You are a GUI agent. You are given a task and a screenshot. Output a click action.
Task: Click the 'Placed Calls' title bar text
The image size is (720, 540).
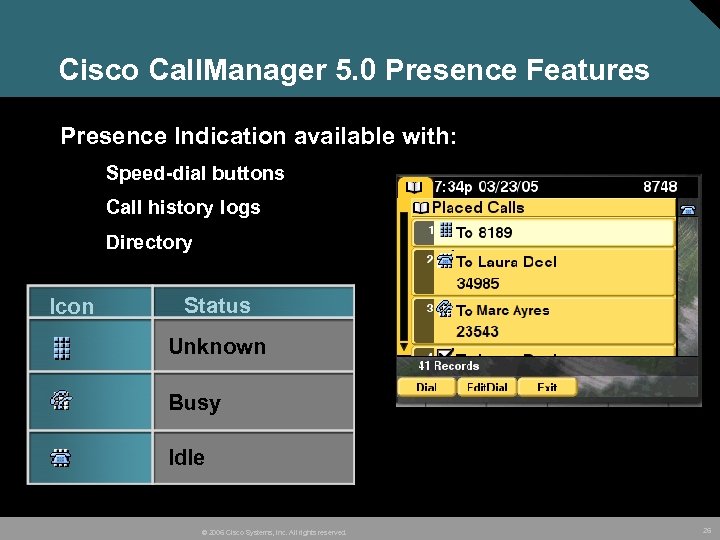[478, 208]
